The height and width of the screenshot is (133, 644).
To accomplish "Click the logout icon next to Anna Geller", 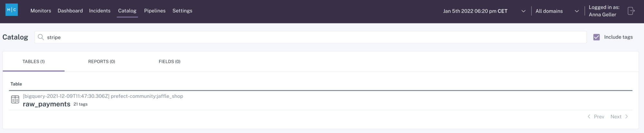I will 631,11.
